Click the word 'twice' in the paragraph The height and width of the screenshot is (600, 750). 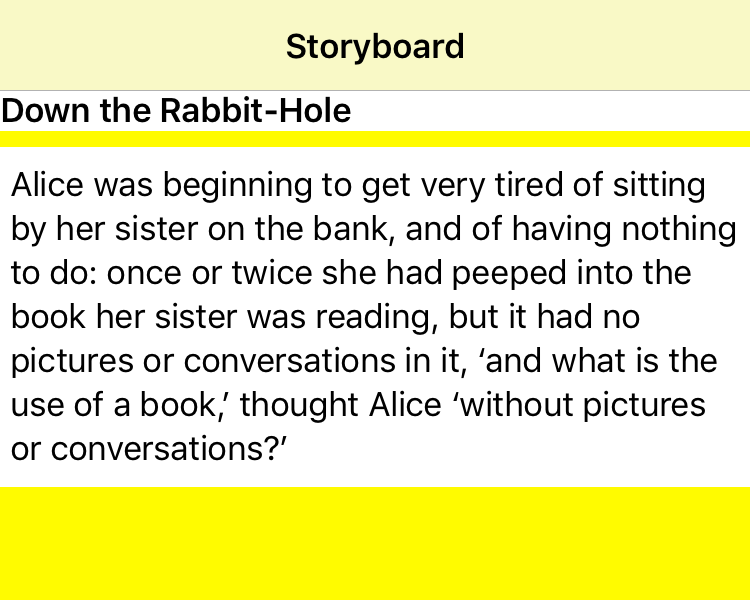coord(260,274)
